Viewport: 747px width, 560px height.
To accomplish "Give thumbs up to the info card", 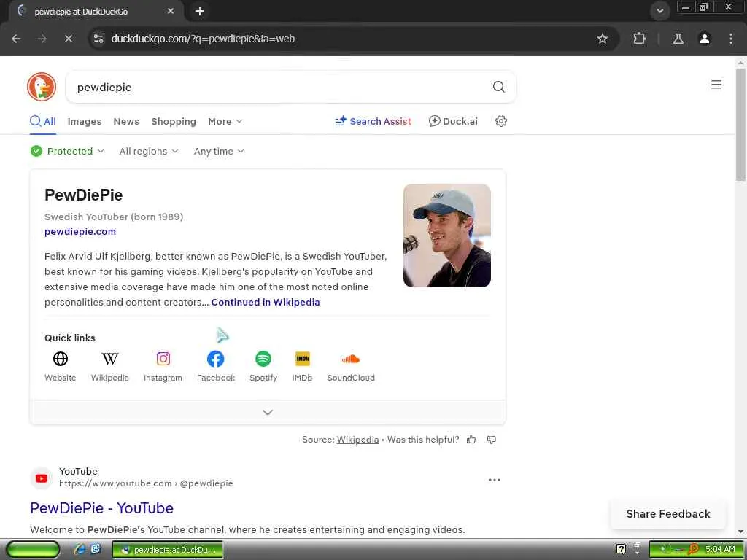I will (471, 440).
